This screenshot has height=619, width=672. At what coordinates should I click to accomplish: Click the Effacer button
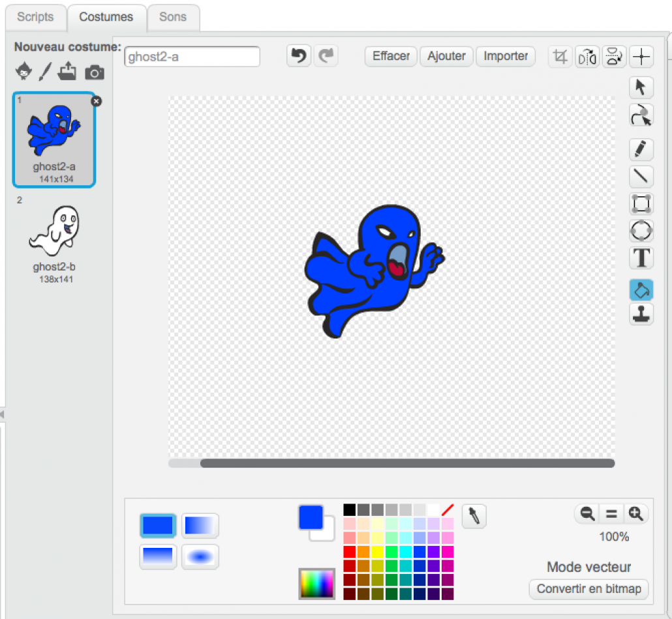pos(390,56)
